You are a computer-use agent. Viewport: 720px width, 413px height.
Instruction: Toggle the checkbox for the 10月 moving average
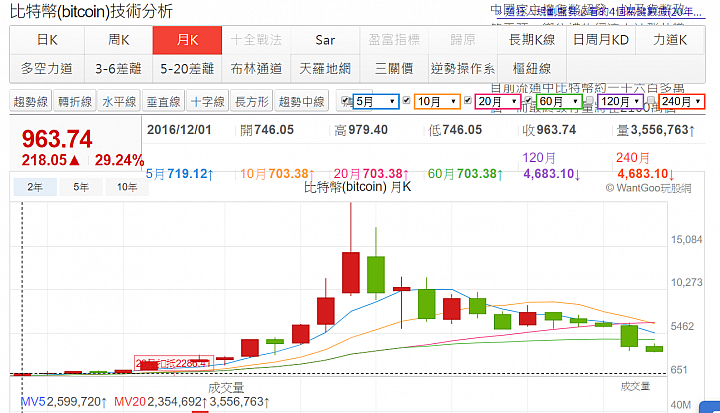406,100
